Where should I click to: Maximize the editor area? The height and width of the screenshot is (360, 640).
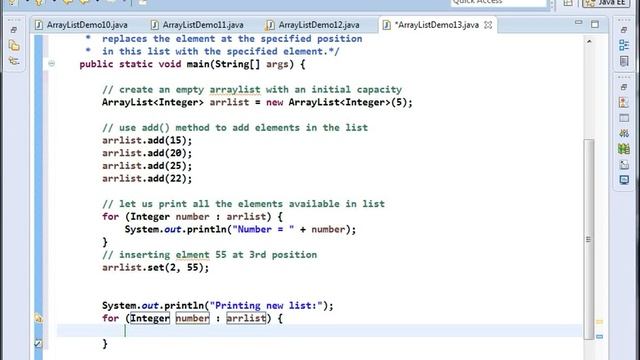[595, 24]
